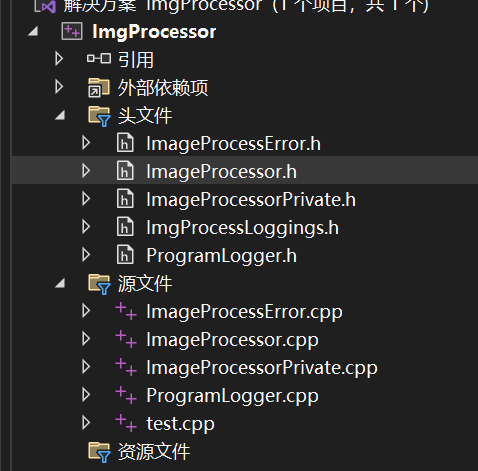
Task: Select file name test.cpp
Action: tap(181, 425)
